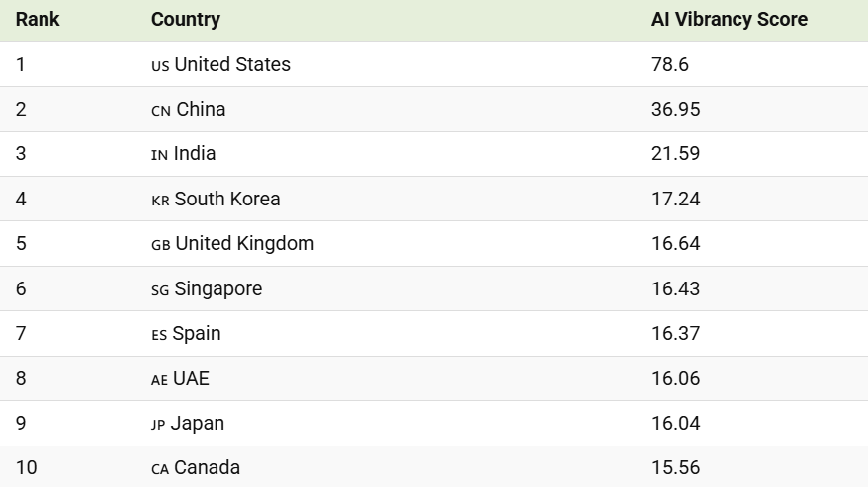Screen dimensions: 868x487
Task: Click the CN flag code beside China
Action: coord(161,111)
